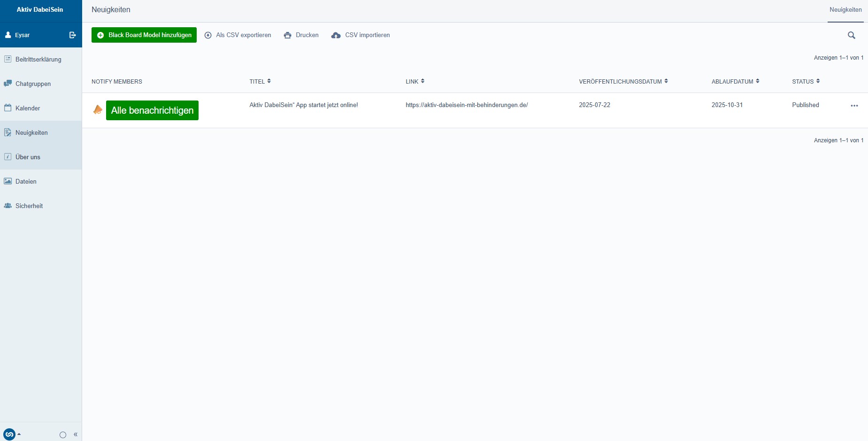868x441 pixels.
Task: Select the Eysar profile menu item
Action: tap(22, 35)
